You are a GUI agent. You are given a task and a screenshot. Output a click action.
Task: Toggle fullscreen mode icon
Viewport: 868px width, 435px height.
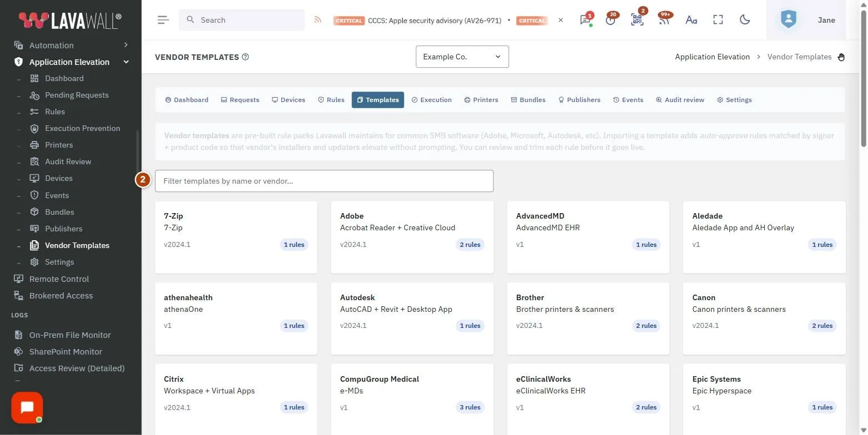(718, 20)
